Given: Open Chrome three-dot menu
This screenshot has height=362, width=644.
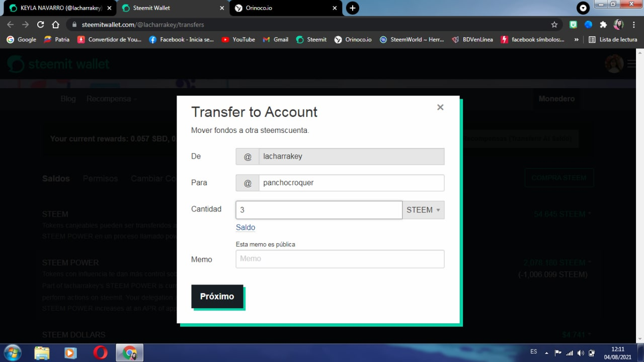Looking at the screenshot, I should pos(634,25).
